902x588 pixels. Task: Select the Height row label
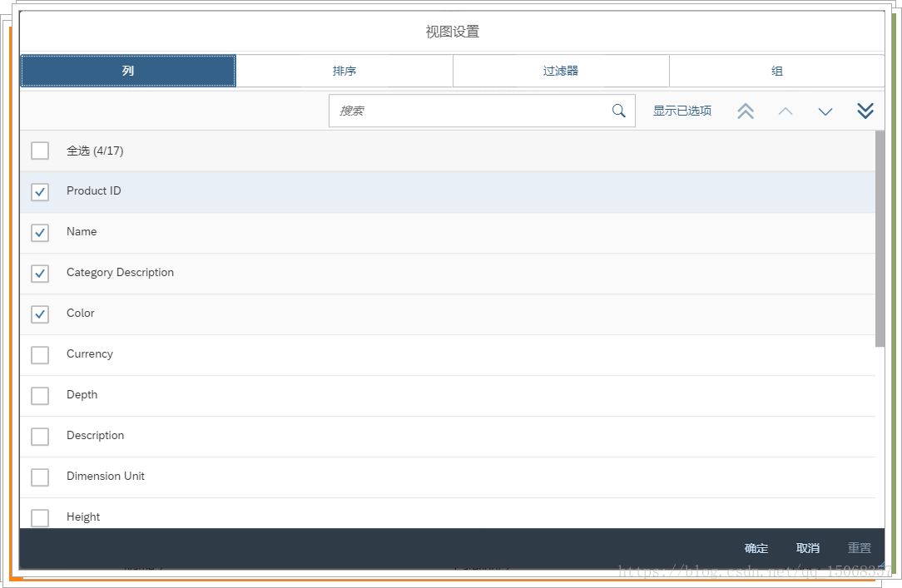(83, 516)
